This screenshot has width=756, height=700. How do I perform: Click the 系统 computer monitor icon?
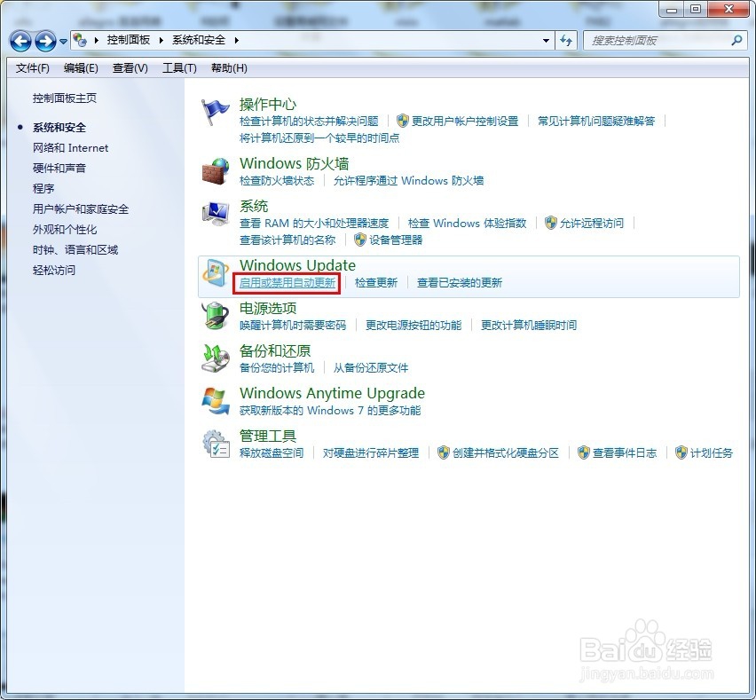coord(215,214)
